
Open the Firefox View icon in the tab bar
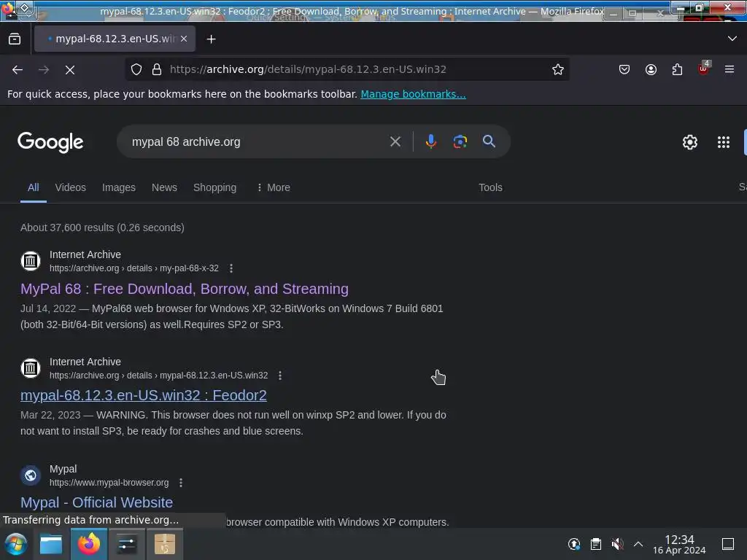coord(15,39)
